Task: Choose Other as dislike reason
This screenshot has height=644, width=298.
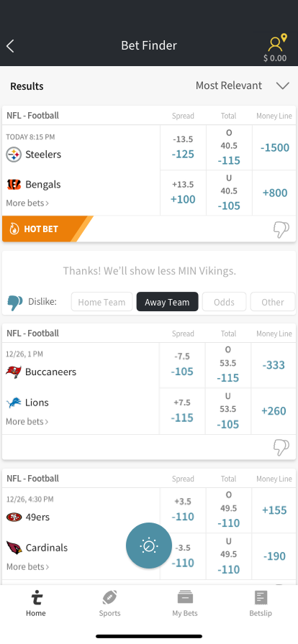Action: [273, 302]
